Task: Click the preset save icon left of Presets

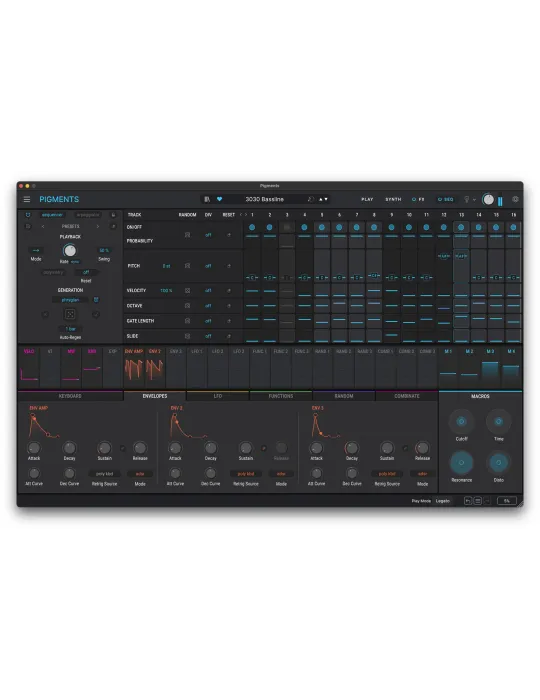Action: coord(28,226)
